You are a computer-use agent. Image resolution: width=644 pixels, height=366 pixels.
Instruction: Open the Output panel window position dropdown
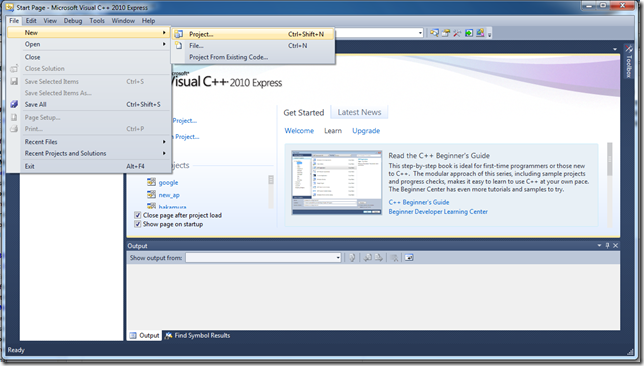coord(599,245)
